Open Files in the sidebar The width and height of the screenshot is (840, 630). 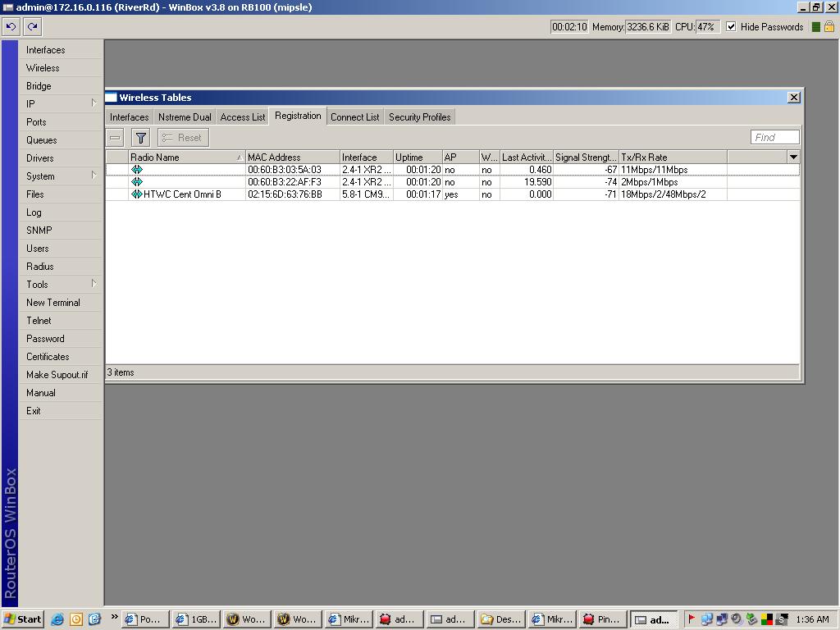pyautogui.click(x=61, y=194)
